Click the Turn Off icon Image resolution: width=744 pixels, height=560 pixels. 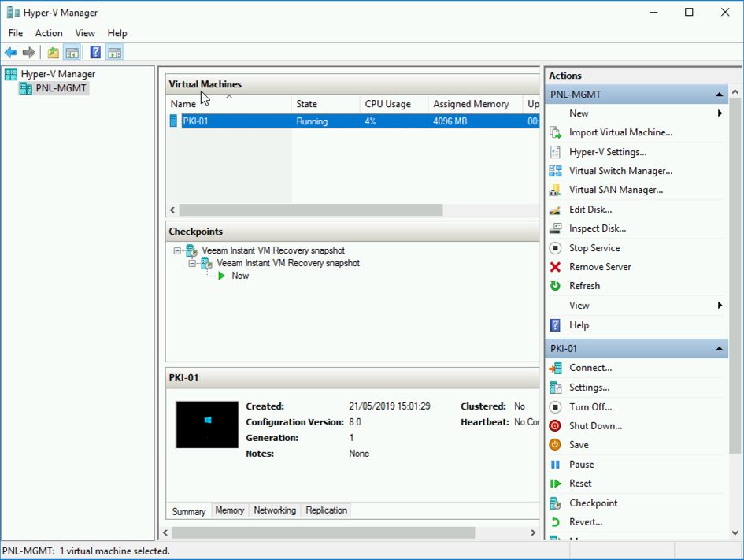point(555,406)
